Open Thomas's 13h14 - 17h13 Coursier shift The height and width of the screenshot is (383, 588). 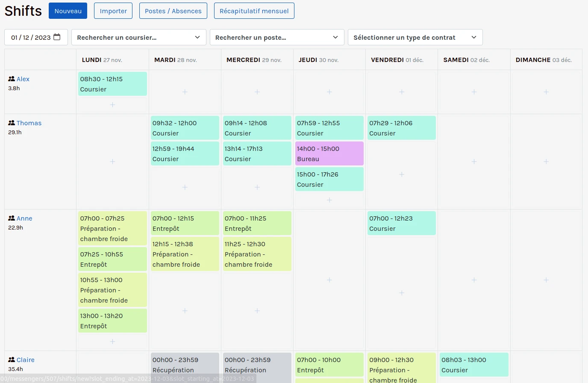pyautogui.click(x=257, y=153)
